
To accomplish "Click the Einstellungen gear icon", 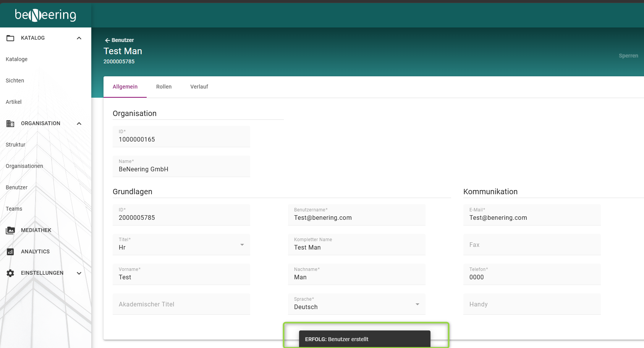I will tap(10, 273).
